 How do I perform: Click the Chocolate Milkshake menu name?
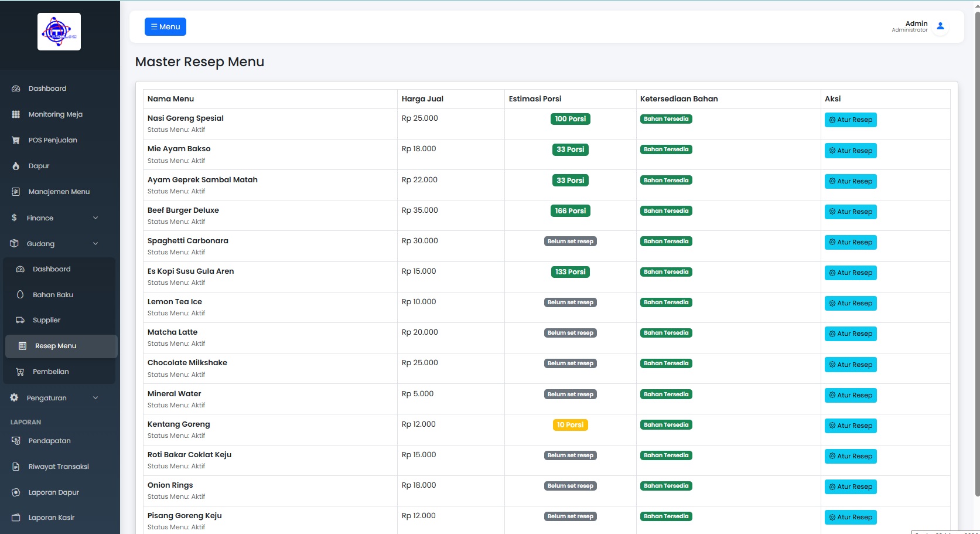[187, 363]
